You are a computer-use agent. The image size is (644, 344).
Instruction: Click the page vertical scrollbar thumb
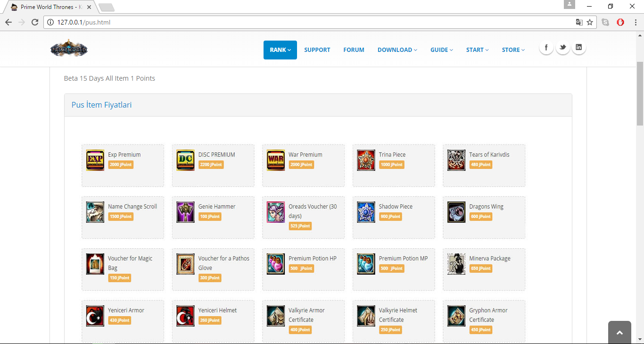click(640, 93)
